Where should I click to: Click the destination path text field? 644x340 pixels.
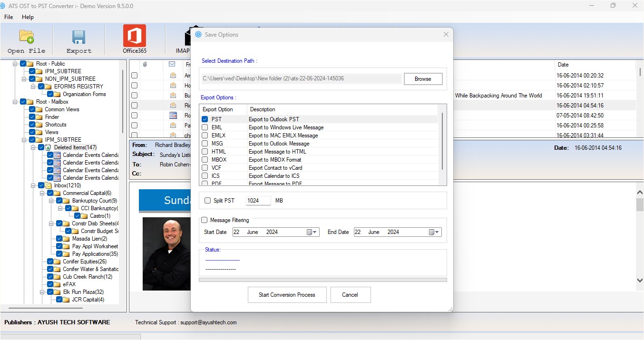point(302,78)
